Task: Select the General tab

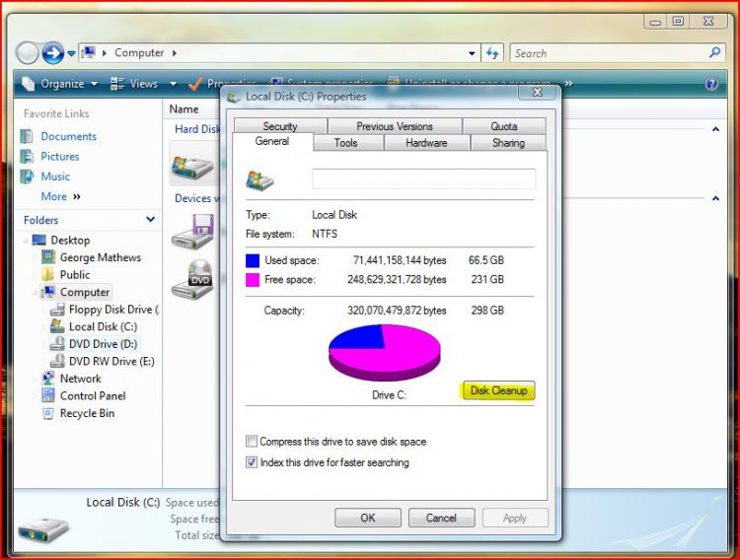Action: point(272,141)
